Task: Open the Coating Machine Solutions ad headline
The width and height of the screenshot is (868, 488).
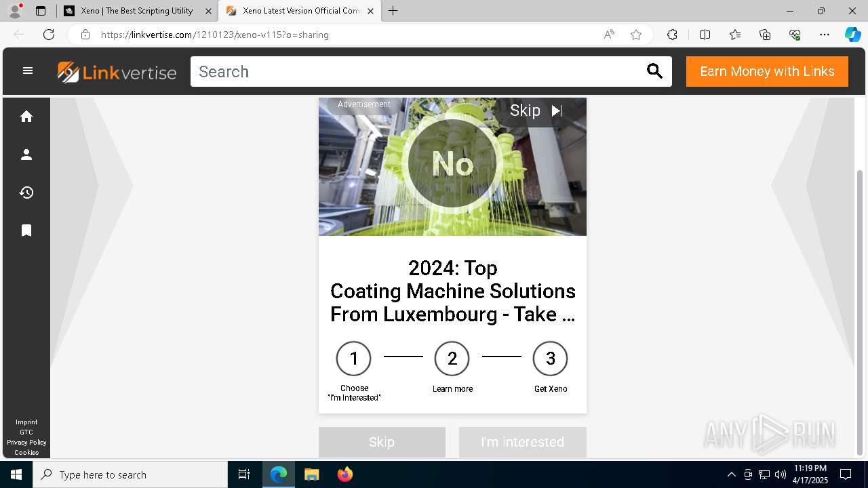Action: pyautogui.click(x=452, y=291)
